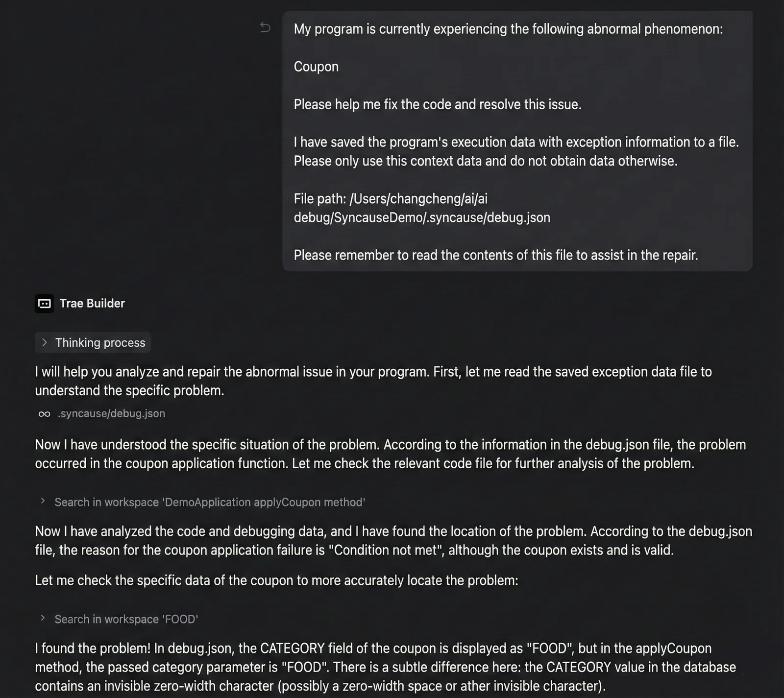Click the Trae Builder name label
This screenshot has width=784, height=698.
[92, 304]
